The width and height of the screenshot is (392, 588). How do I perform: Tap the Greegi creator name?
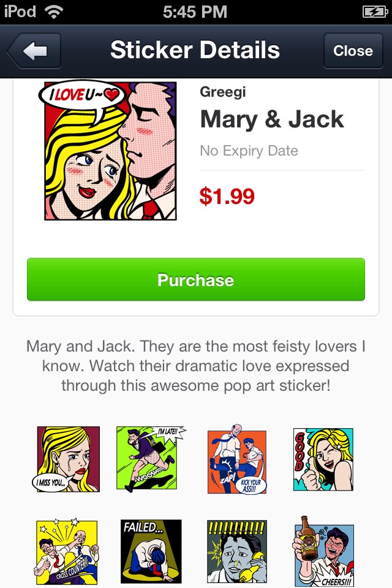coord(223,92)
